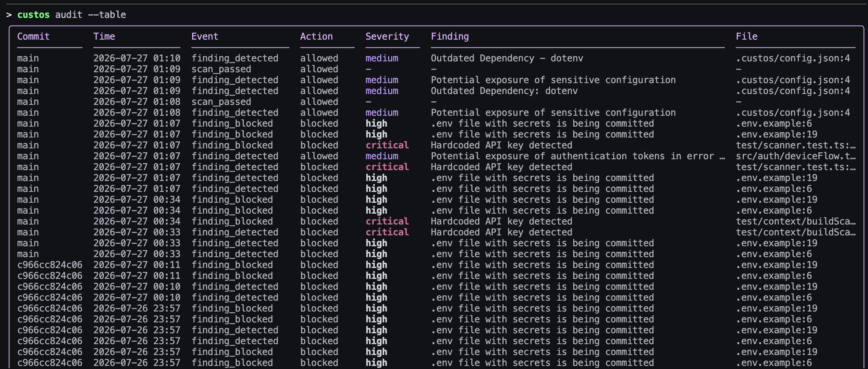Select 'Potential exposure of authentication tokens in error' finding
This screenshot has width=868, height=369.
578,156
